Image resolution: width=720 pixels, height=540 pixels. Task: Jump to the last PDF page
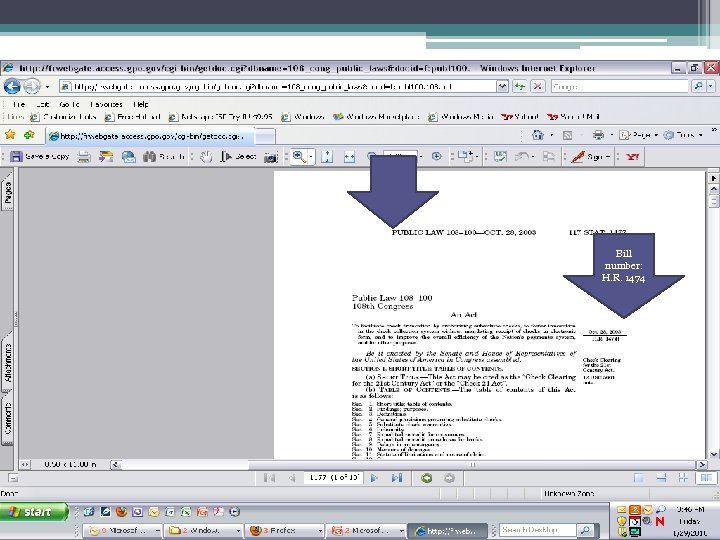(397, 478)
